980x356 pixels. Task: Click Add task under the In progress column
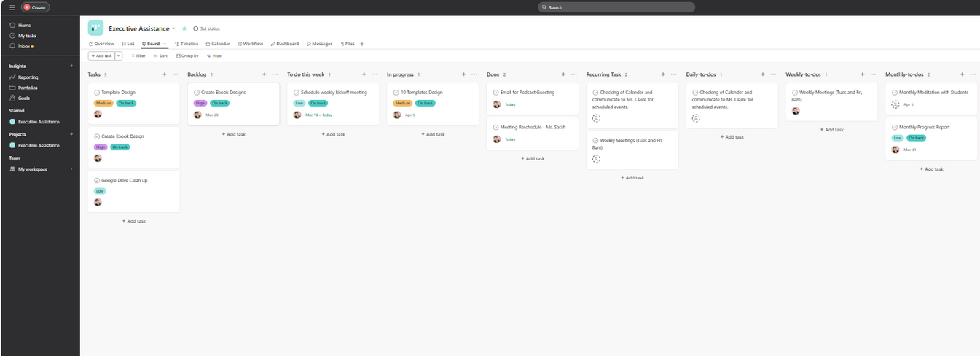tap(433, 134)
